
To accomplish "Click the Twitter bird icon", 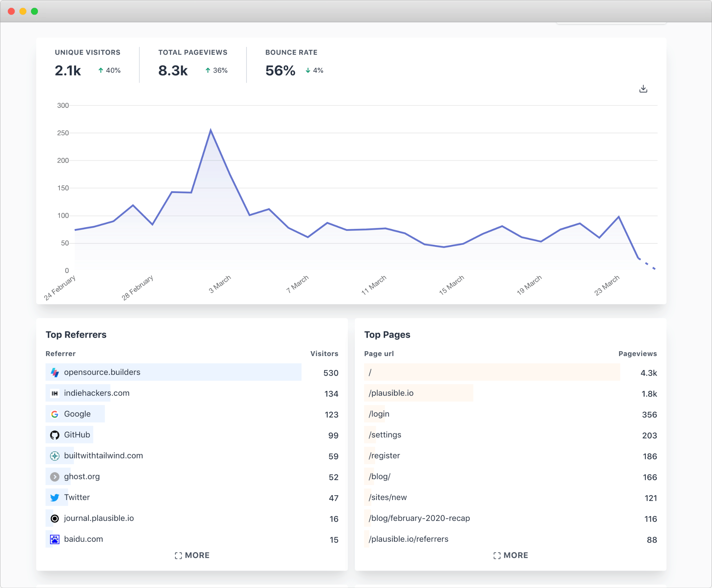I will click(x=55, y=497).
